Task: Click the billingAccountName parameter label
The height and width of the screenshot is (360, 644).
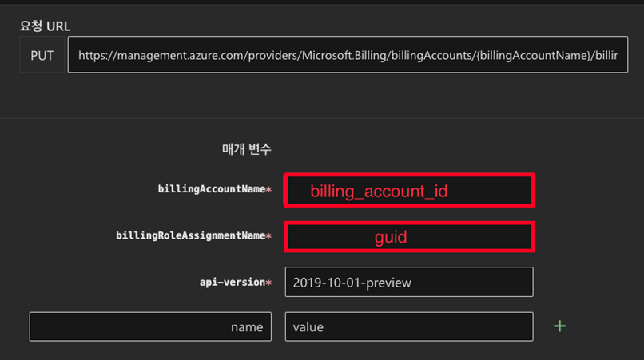Action: [x=212, y=189]
